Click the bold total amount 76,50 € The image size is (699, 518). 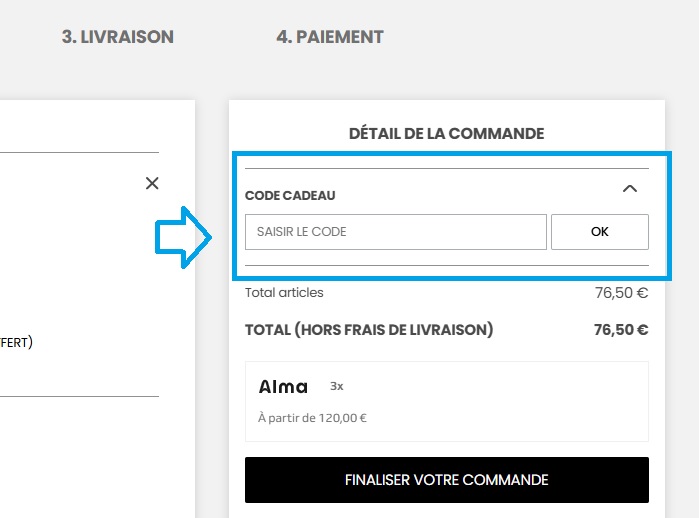pyautogui.click(x=620, y=329)
